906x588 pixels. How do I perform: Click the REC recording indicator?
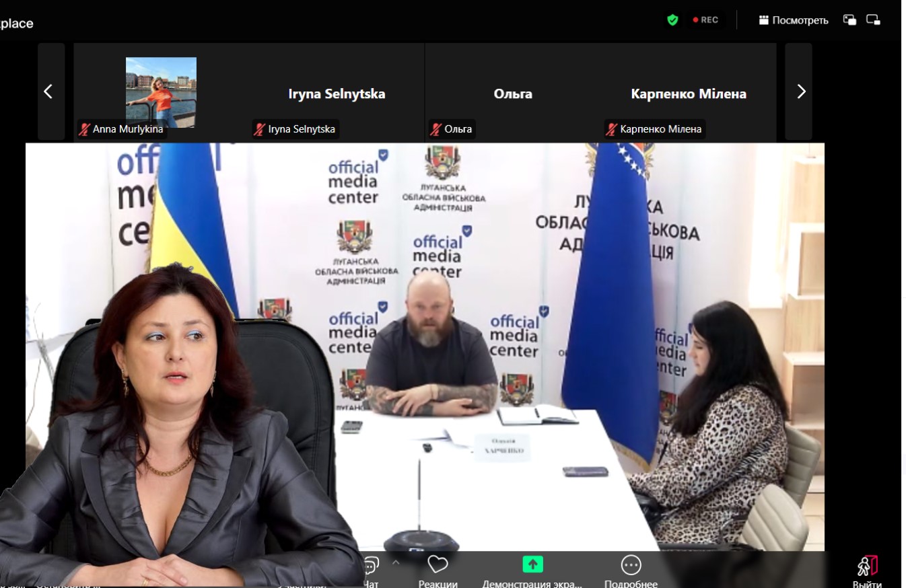tap(705, 20)
